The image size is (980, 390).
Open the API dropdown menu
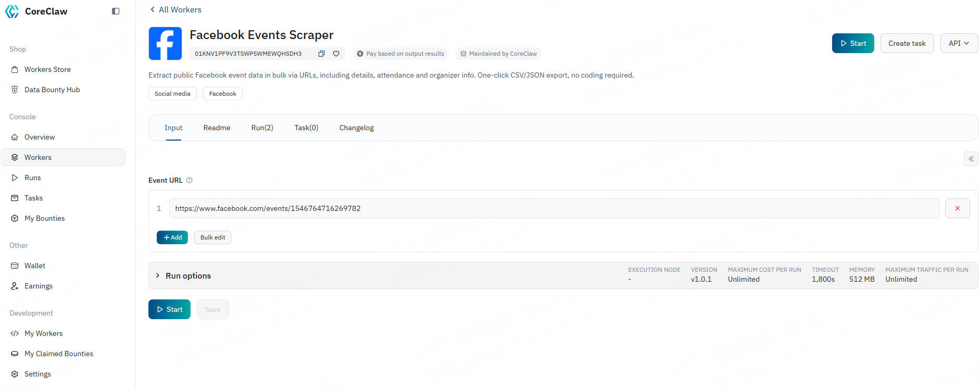coord(959,43)
